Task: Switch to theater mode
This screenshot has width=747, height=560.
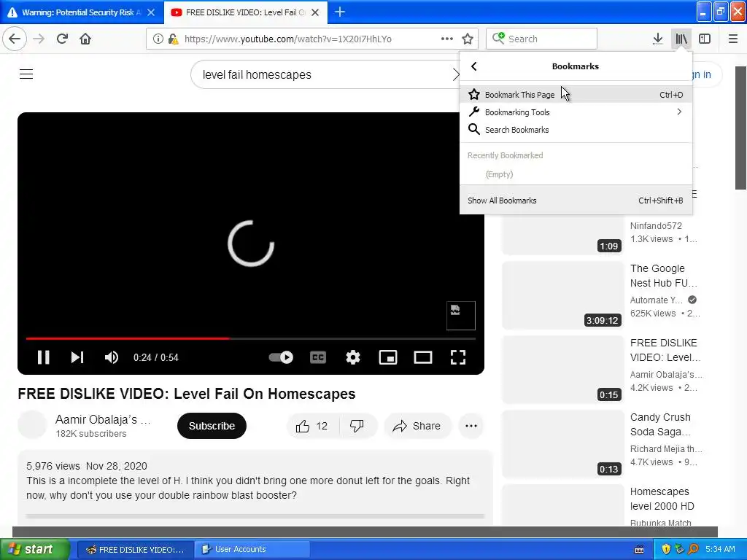Action: coord(423,357)
